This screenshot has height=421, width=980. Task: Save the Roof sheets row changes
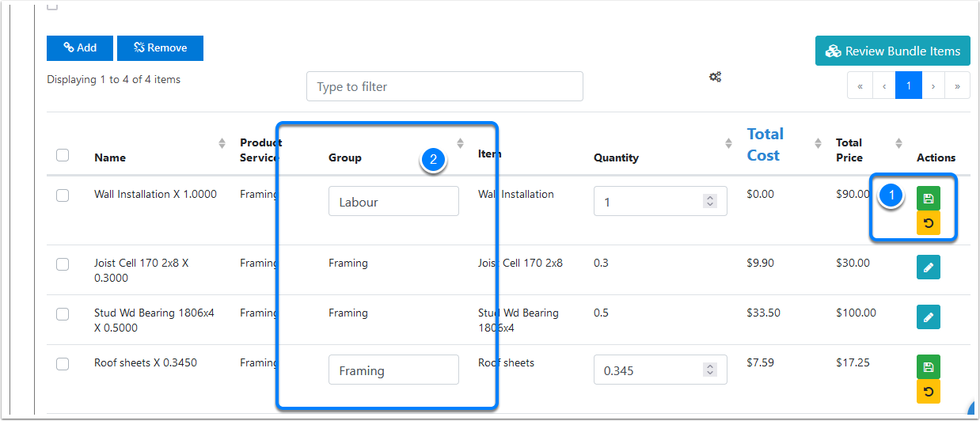point(928,367)
